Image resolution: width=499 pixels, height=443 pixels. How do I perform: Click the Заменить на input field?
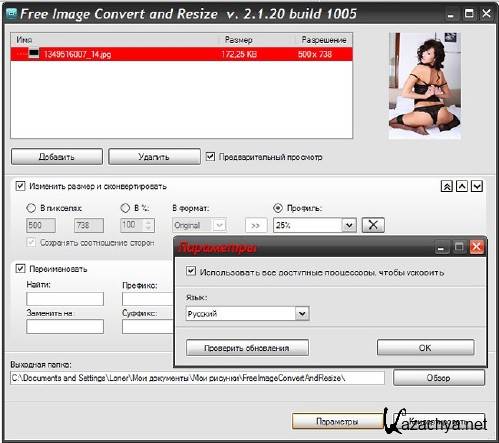[65, 327]
